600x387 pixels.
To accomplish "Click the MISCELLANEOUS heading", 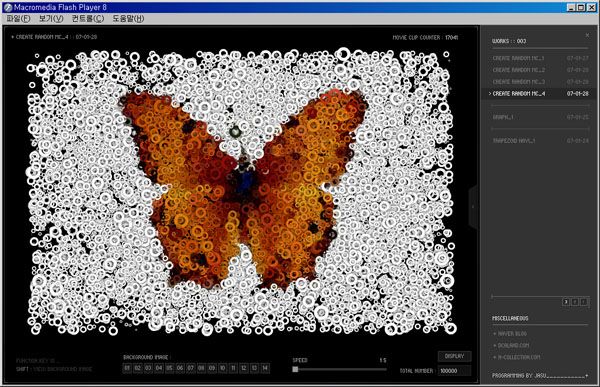I will pos(510,318).
